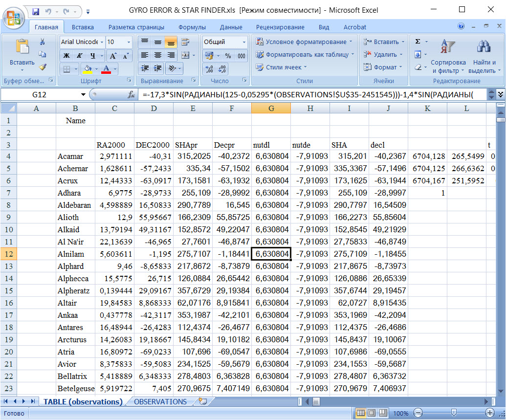
Task: Click the zoom slider handle
Action: [x=454, y=413]
